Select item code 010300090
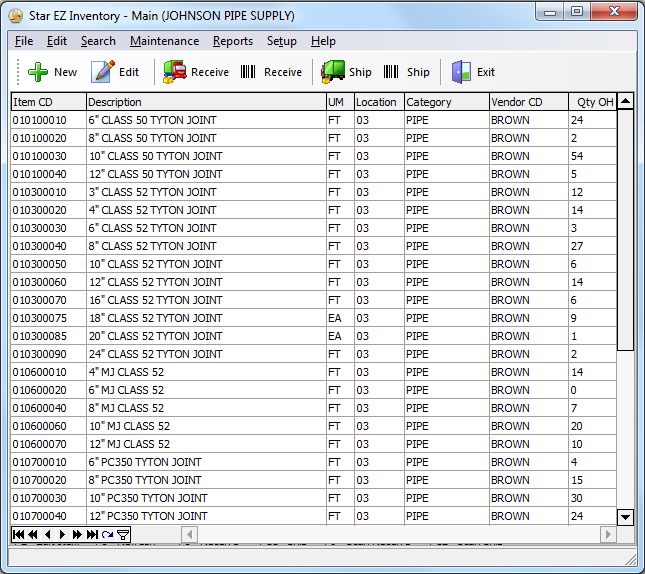Image resolution: width=645 pixels, height=574 pixels. [x=39, y=354]
